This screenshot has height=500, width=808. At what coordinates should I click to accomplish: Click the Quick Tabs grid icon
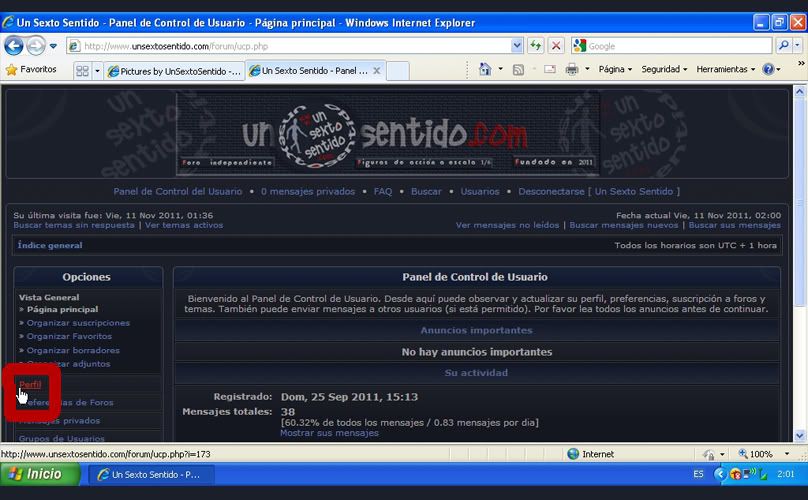tap(82, 71)
